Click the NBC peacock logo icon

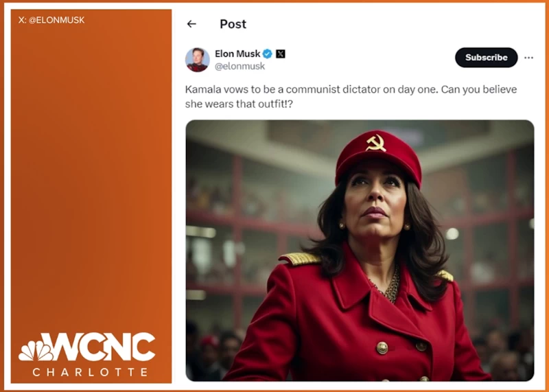35,350
